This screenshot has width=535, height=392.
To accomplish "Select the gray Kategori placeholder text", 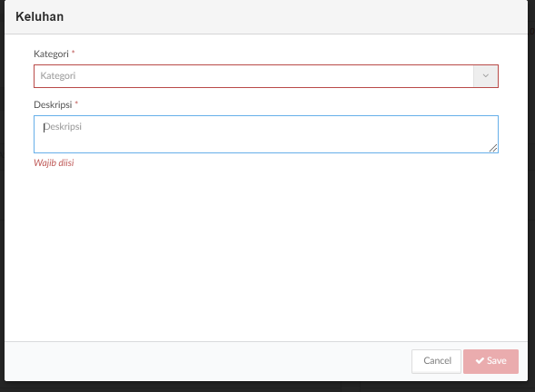I will pyautogui.click(x=57, y=75).
